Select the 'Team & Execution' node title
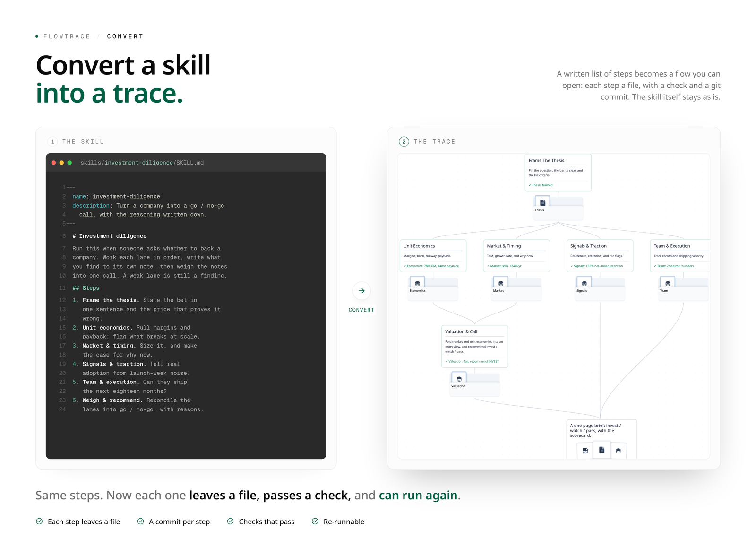 pyautogui.click(x=671, y=246)
